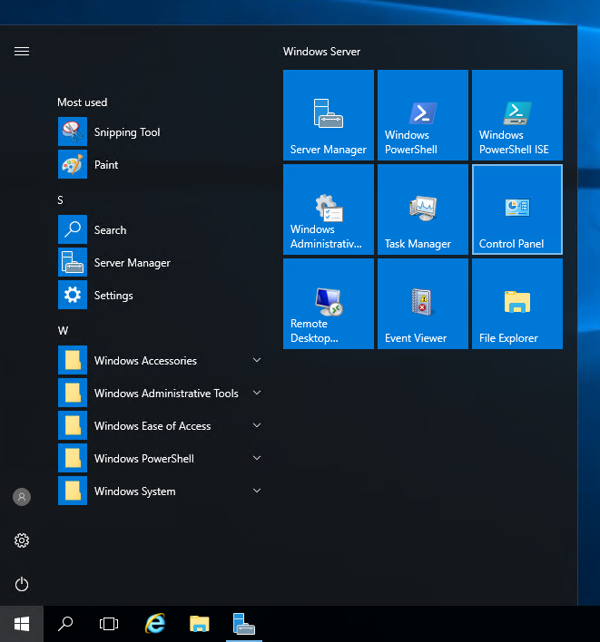The image size is (600, 642).
Task: Click the 'W' letter group header
Action: pyautogui.click(x=63, y=331)
